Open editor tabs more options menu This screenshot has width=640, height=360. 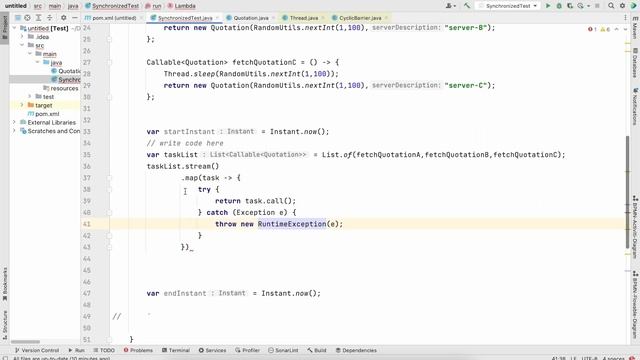click(x=625, y=18)
